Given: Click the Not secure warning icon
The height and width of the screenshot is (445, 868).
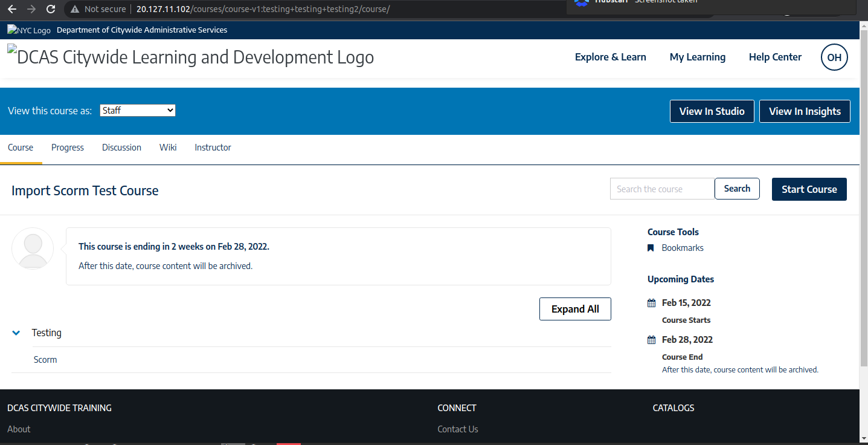Looking at the screenshot, I should 75,9.
